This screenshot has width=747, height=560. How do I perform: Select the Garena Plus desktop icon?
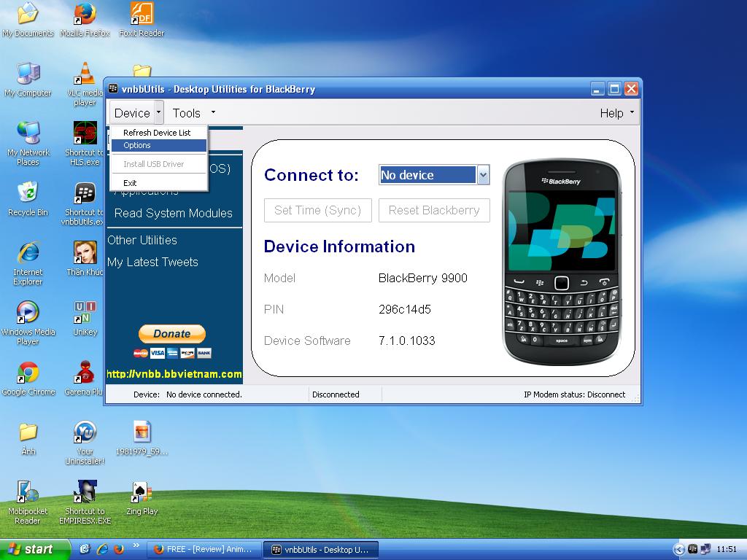(84, 378)
